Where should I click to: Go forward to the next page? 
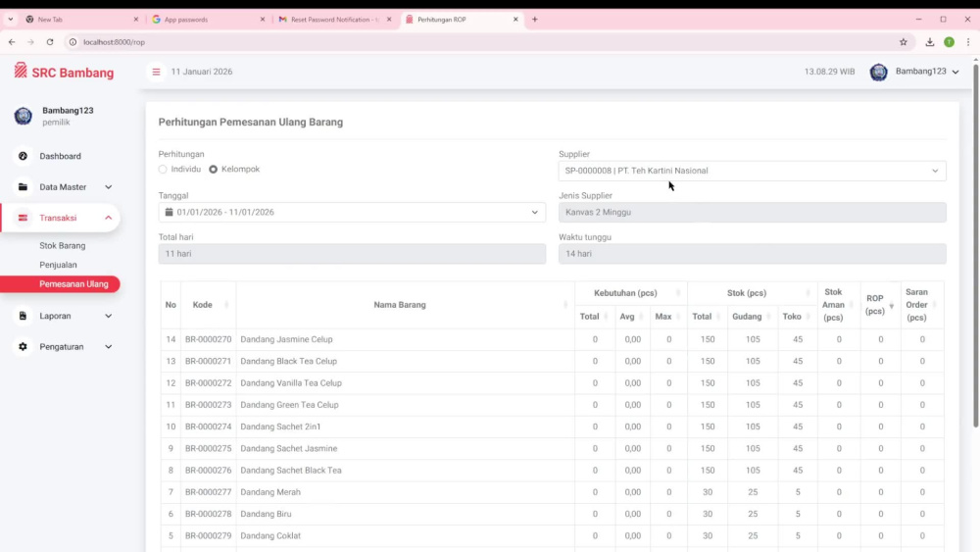30,42
